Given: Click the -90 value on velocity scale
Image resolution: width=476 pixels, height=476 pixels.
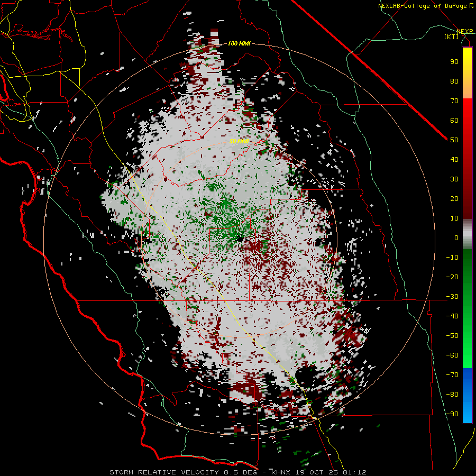Looking at the screenshot, I should 452,414.
